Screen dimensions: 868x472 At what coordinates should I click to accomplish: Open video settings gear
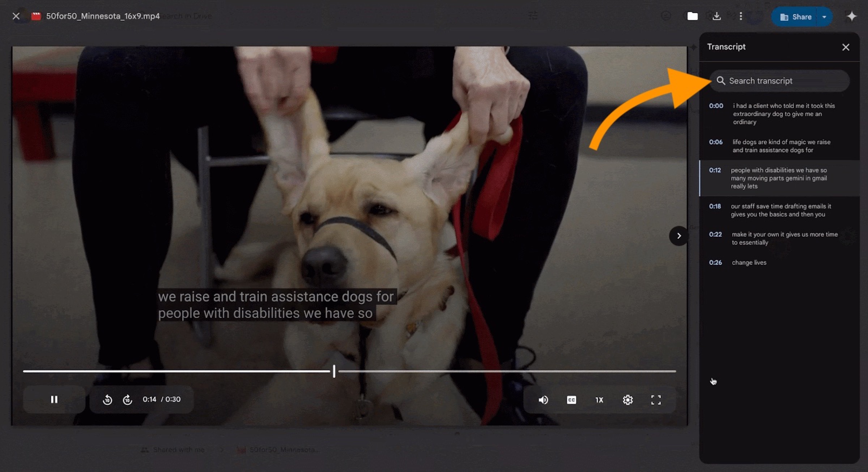627,400
